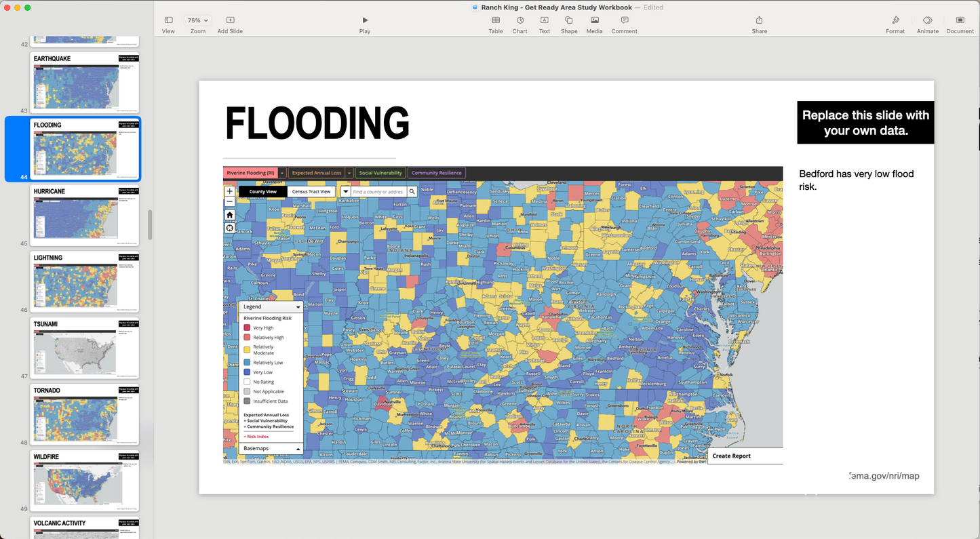Viewport: 980px width, 539px height.
Task: Select Social Vulnerability map tab
Action: [x=380, y=173]
